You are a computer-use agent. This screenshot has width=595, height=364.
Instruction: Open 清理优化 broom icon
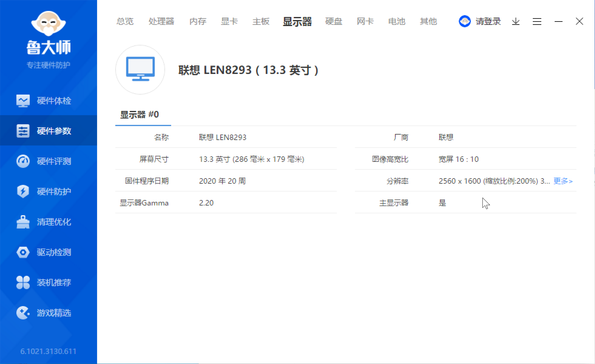click(23, 222)
